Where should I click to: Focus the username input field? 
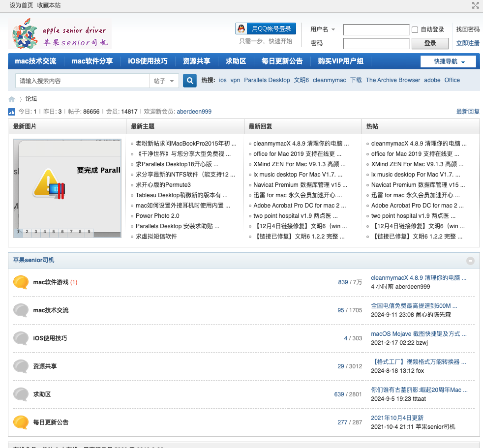pos(376,30)
